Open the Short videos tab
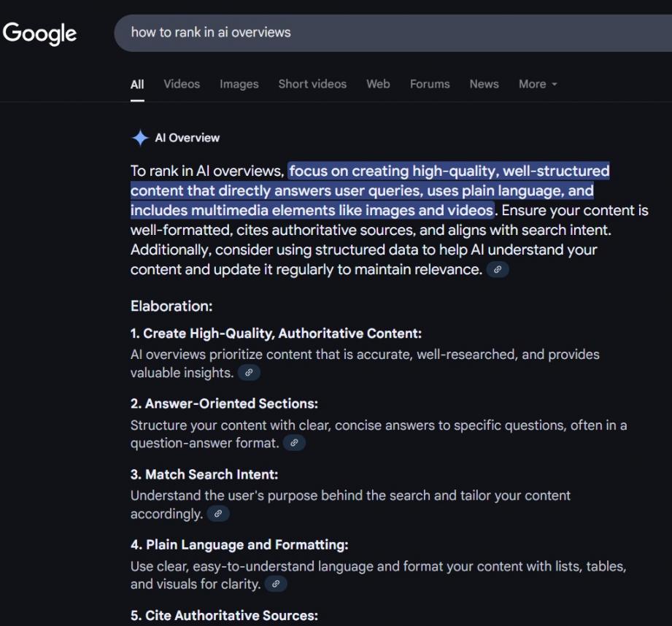672x626 pixels. click(x=312, y=84)
